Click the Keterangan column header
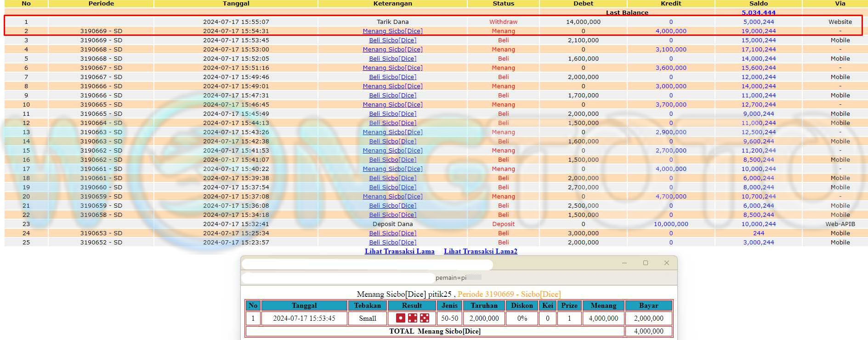Image resolution: width=868 pixels, height=340 pixels. [x=392, y=4]
